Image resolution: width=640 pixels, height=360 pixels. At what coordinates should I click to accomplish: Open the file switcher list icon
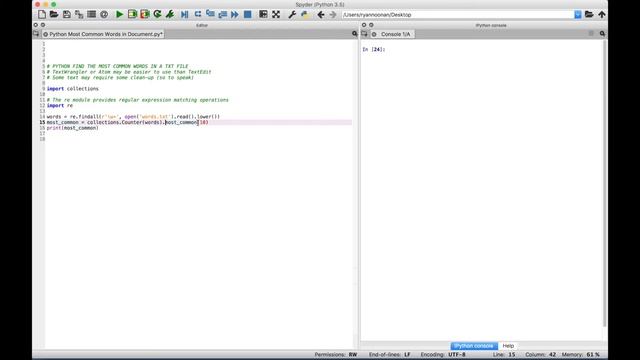(x=91, y=15)
